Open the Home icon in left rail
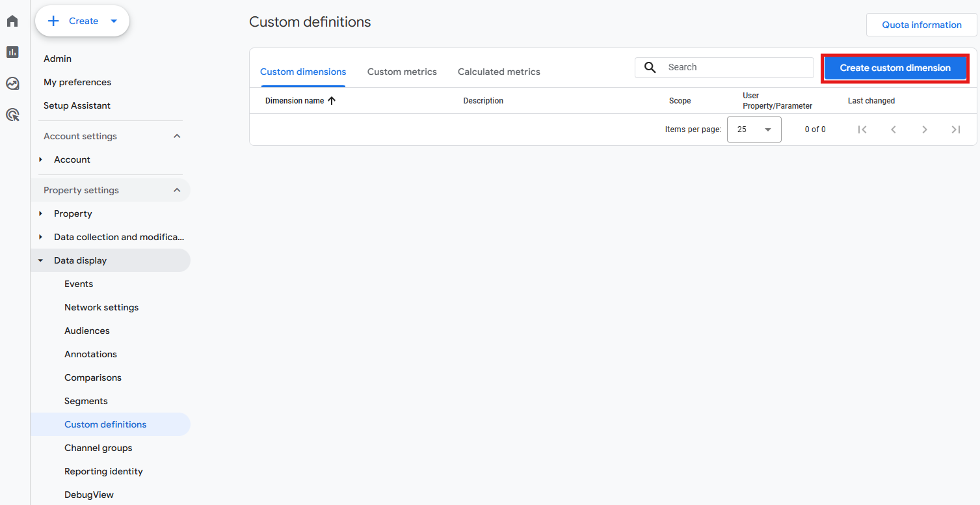This screenshot has width=980, height=505. (x=12, y=21)
